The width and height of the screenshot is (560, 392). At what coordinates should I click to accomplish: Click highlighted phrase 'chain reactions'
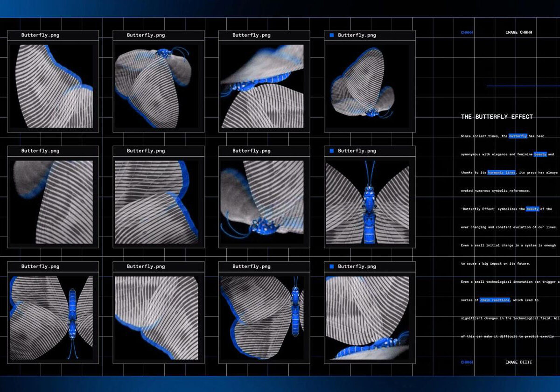click(x=495, y=300)
